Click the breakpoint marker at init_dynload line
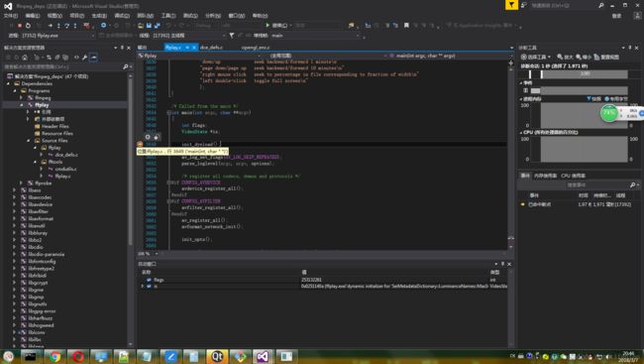Image resolution: width=644 pixels, height=364 pixels. 140,145
